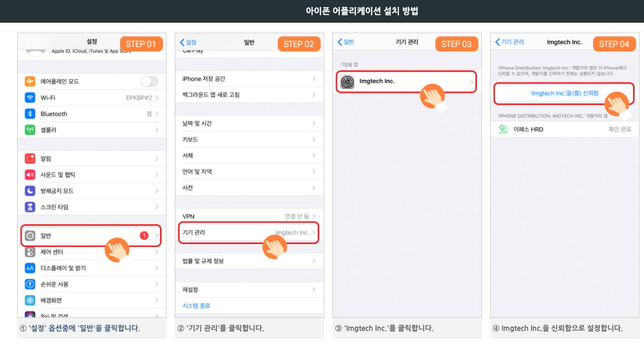Click the green cellular (셀룰러) icon
Viewport: 644px width, 351px height.
30,130
